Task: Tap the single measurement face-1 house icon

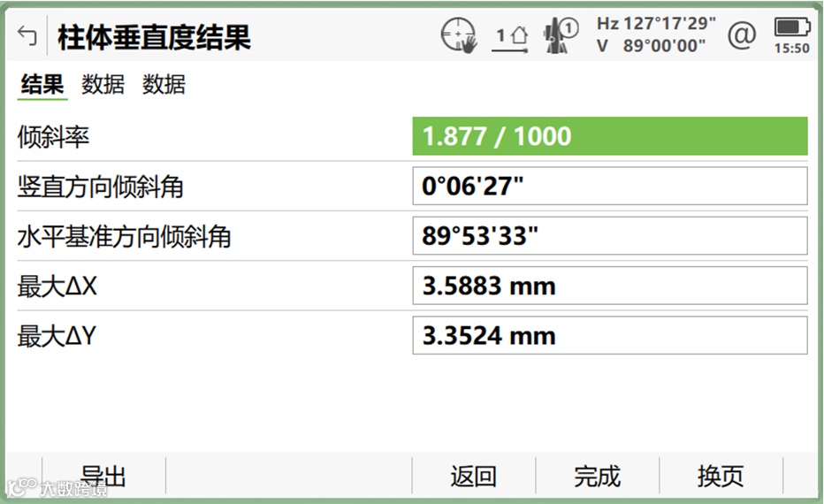Action: click(x=511, y=38)
